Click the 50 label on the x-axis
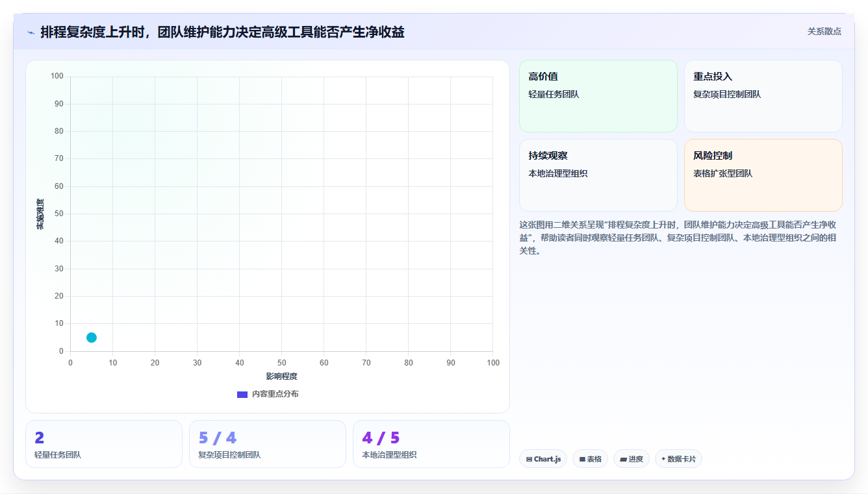This screenshot has width=868, height=494. [x=281, y=363]
